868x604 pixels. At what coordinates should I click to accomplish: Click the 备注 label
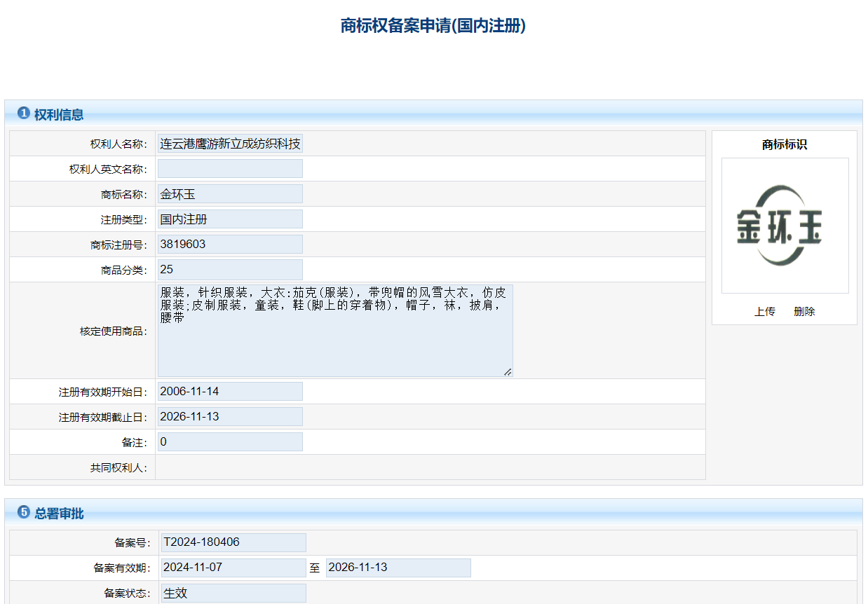click(x=135, y=443)
